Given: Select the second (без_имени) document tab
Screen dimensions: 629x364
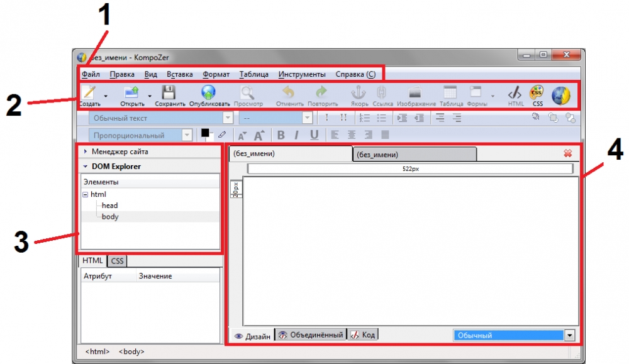Looking at the screenshot, I should [415, 155].
